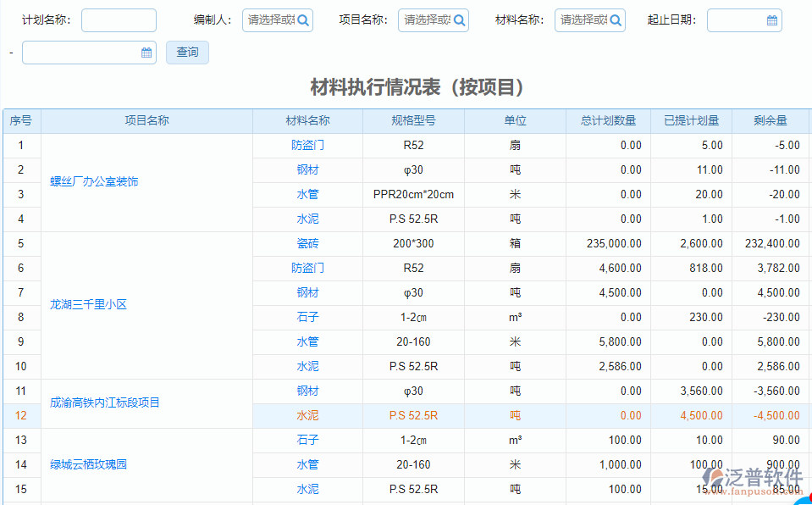
Task: Click the search magnifier in 编制人 selector box
Action: pyautogui.click(x=303, y=19)
